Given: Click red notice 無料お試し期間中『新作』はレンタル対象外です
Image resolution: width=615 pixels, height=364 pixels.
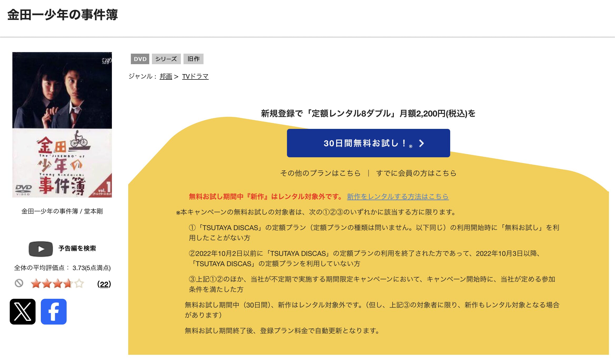Looking at the screenshot, I should click(266, 196).
